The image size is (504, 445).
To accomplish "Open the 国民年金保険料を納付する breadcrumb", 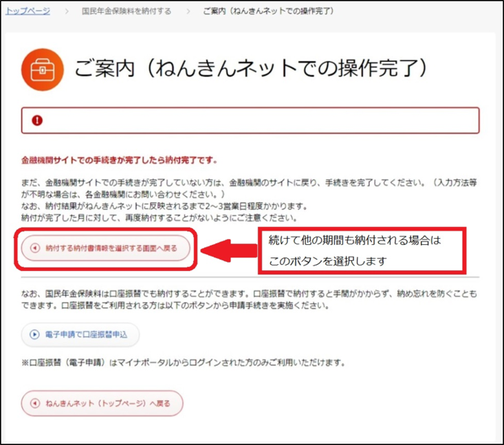I will point(126,12).
